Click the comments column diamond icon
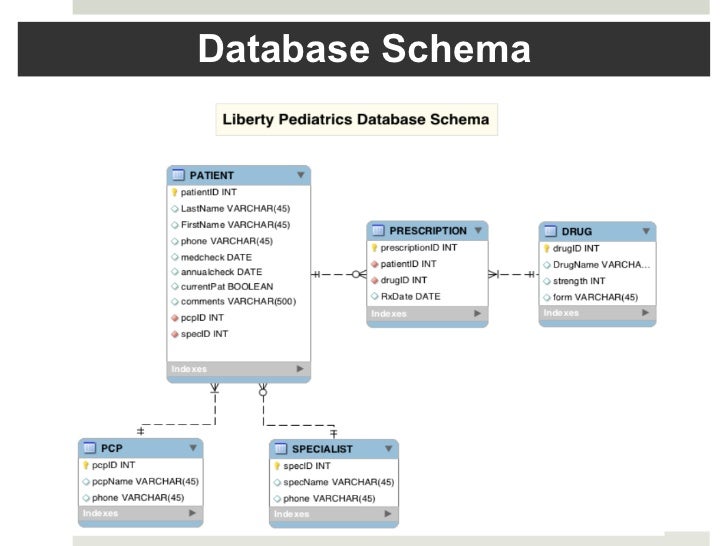Viewport: 728px width, 546px height. click(175, 302)
